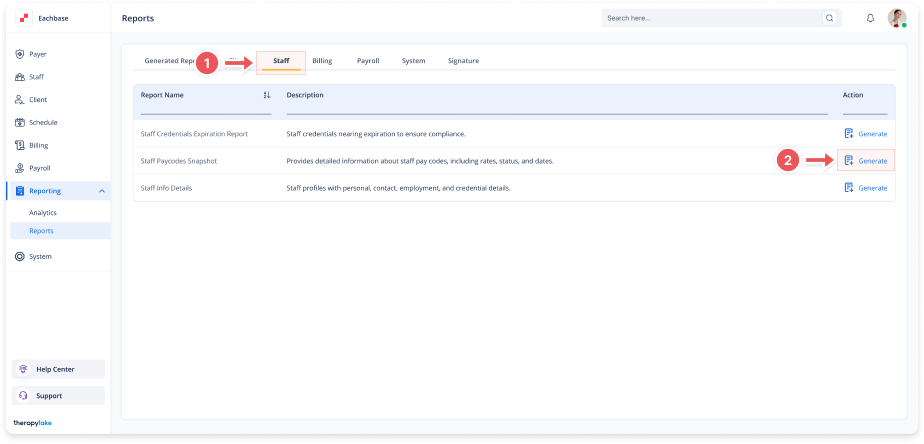Screen dimensions: 924x444
Task: Click the magnifier search icon
Action: tap(830, 18)
